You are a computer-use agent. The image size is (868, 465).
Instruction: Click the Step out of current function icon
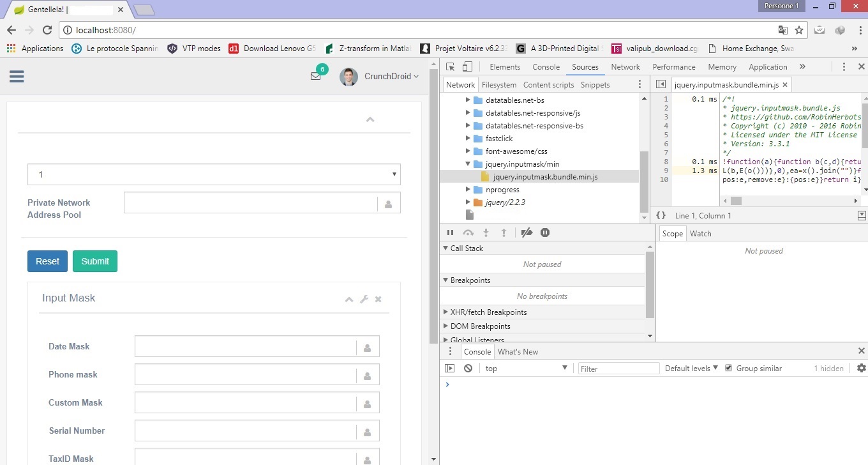(504, 232)
